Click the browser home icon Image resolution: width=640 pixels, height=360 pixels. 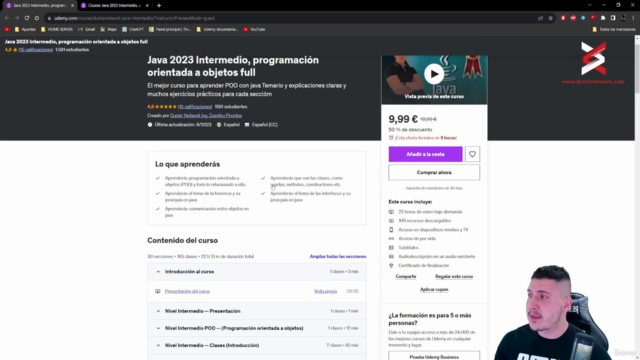point(37,18)
